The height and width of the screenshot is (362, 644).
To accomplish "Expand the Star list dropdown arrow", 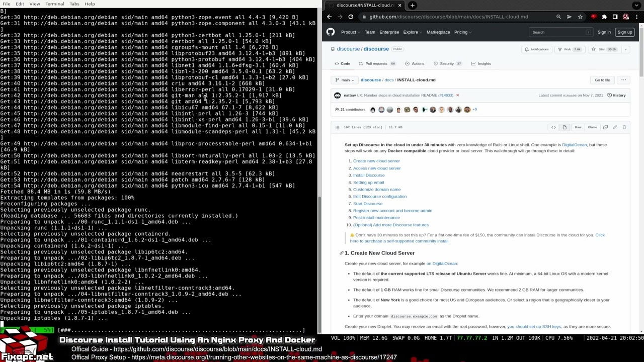I will click(x=625, y=49).
